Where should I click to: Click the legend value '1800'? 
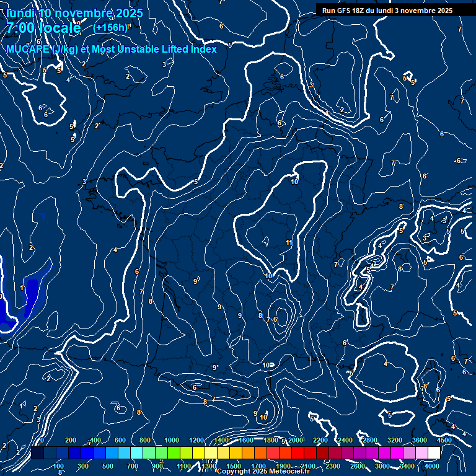pyautogui.click(x=271, y=440)
